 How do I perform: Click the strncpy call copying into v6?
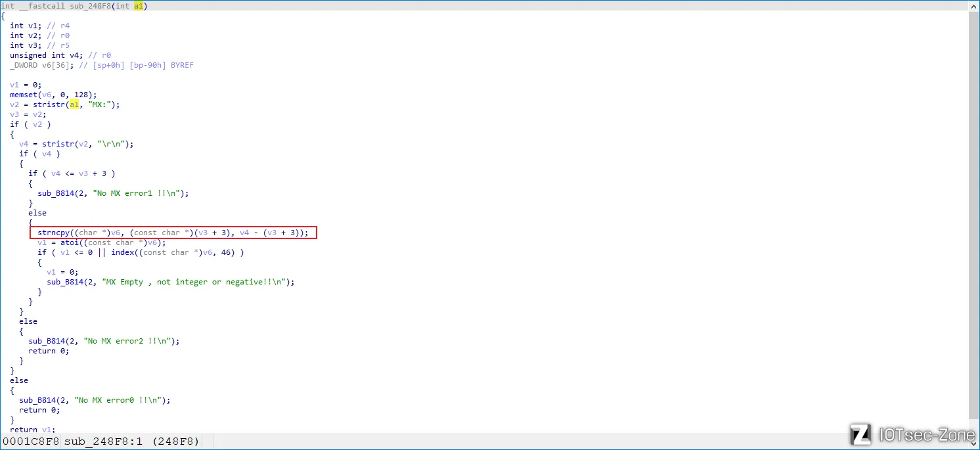click(173, 233)
